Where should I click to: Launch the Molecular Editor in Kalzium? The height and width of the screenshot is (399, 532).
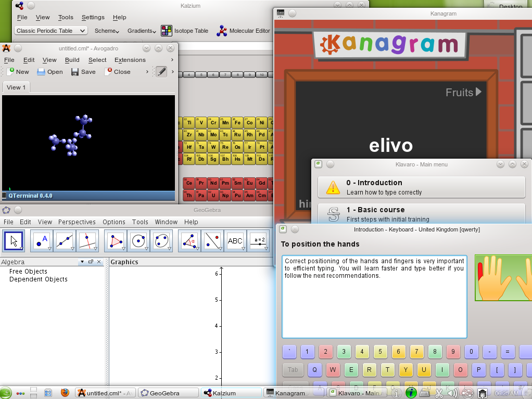pyautogui.click(x=243, y=31)
